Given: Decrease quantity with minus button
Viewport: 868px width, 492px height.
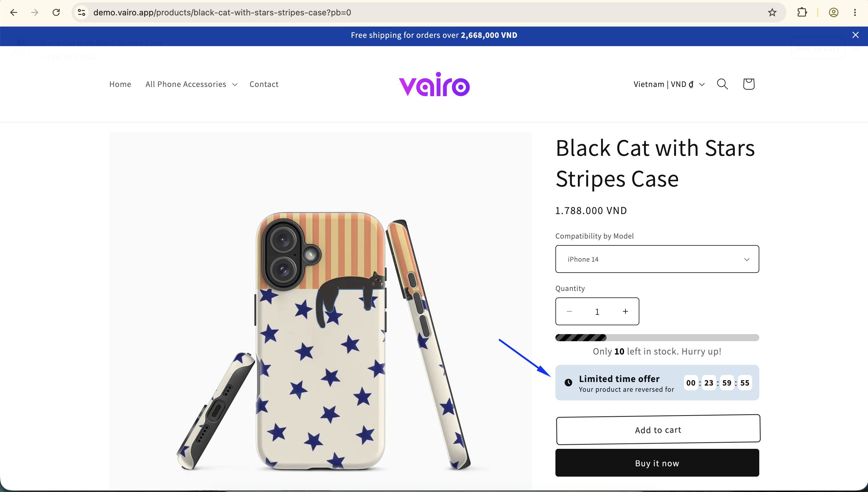Looking at the screenshot, I should [x=569, y=311].
